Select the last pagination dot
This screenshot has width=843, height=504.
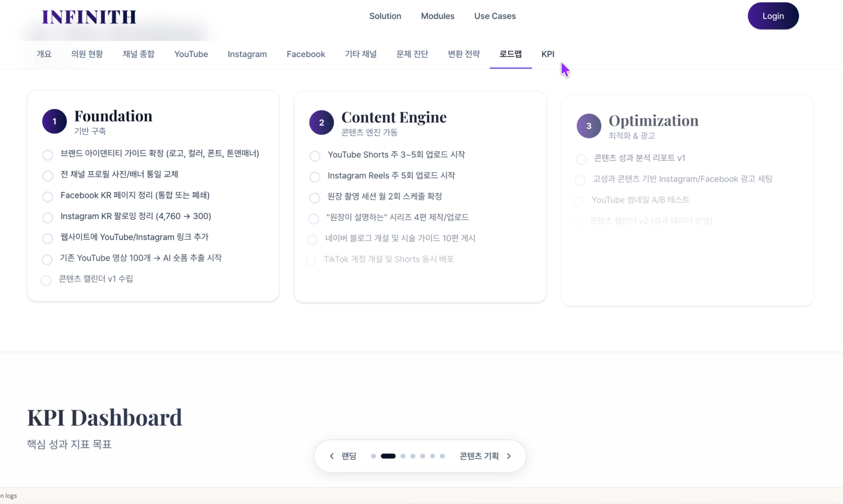click(x=443, y=456)
